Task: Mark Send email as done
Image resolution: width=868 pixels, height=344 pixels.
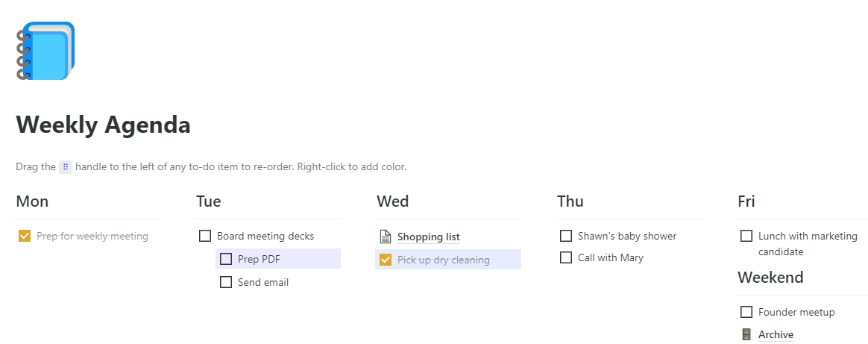Action: 226,283
